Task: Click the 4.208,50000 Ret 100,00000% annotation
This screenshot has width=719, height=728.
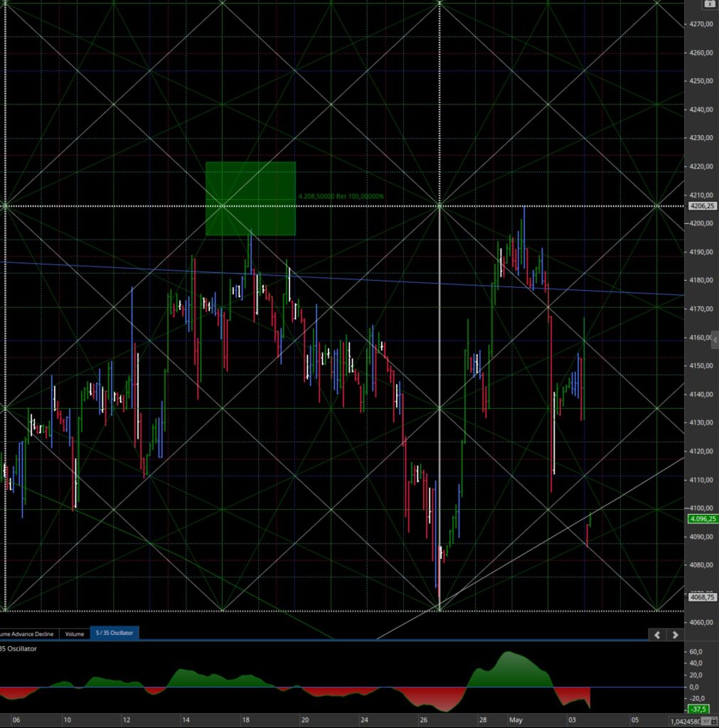Action: (x=341, y=196)
